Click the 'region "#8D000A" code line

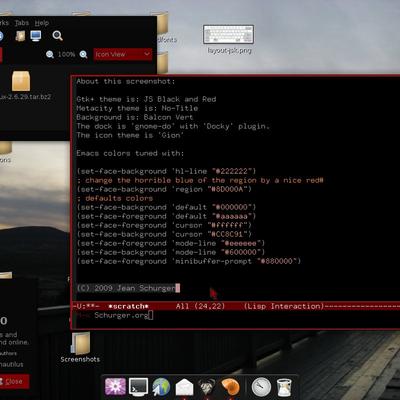click(164, 189)
